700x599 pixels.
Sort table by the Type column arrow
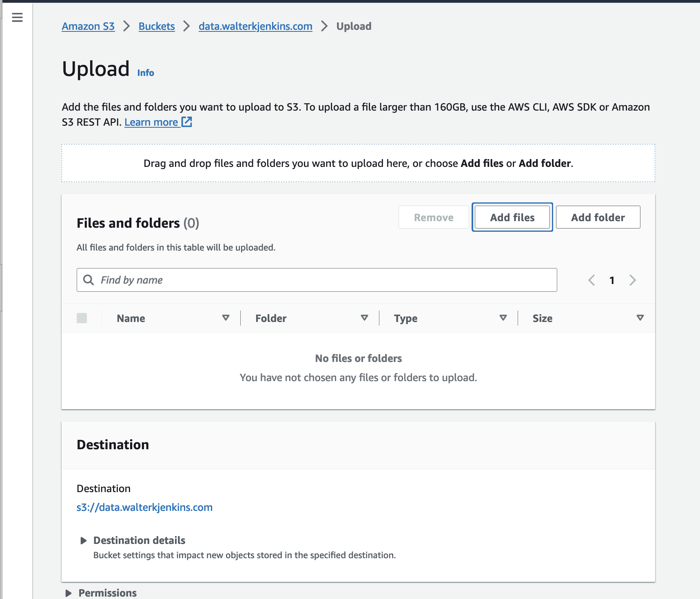503,318
